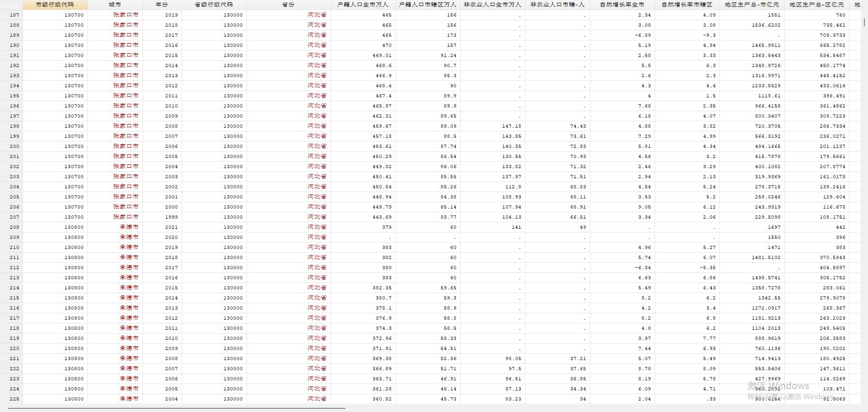Select the cell with value 709.3733
This screenshot has height=412, width=868.
click(817, 35)
